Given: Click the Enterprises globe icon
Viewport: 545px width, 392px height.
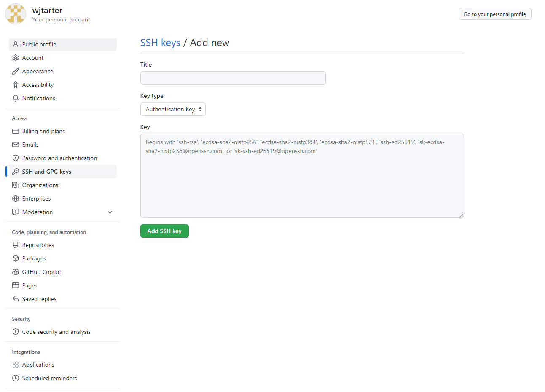Looking at the screenshot, I should point(16,199).
